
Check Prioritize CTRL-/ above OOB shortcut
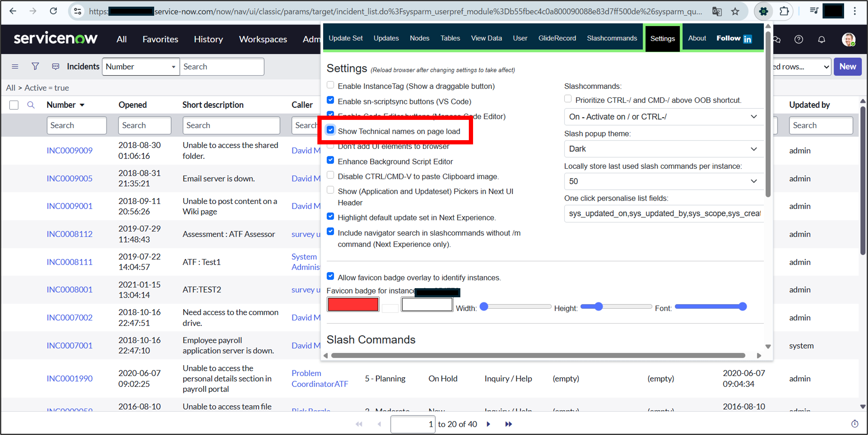[x=568, y=99]
